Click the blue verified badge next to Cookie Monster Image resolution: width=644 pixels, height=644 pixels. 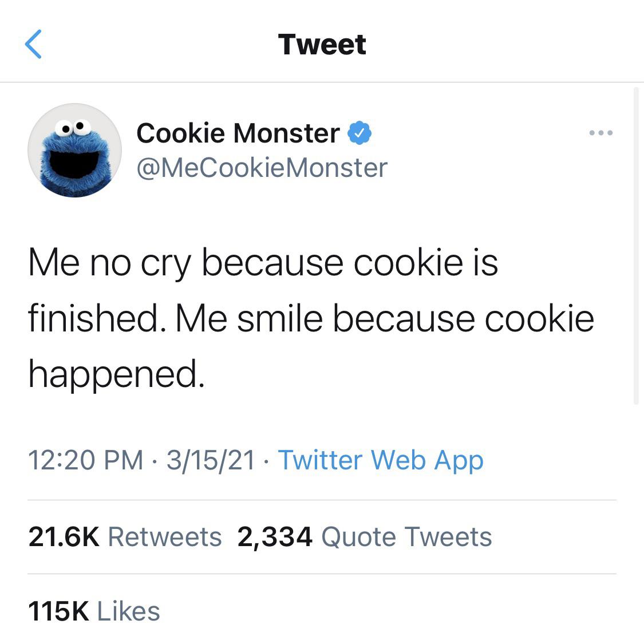(x=359, y=132)
